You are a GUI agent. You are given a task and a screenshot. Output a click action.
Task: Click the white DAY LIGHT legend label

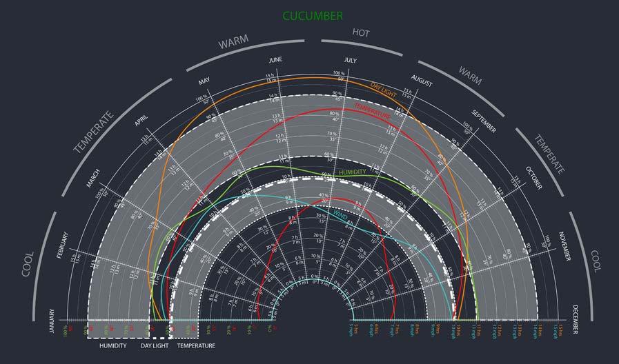[x=155, y=346]
